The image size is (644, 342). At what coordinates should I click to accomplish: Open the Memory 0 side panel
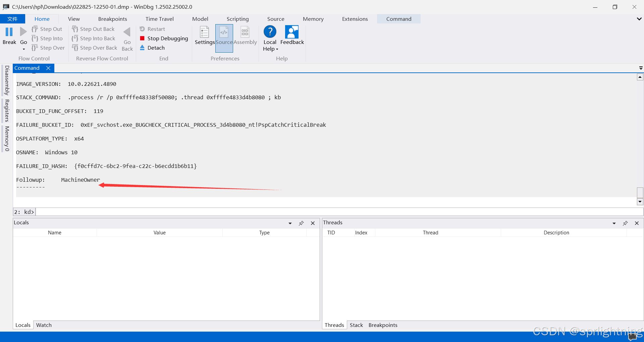pyautogui.click(x=7, y=138)
